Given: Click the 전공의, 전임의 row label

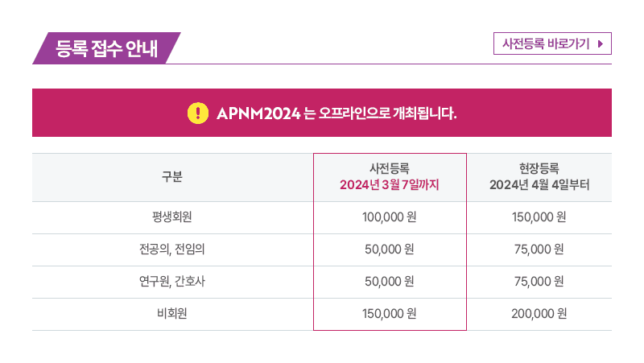Looking at the screenshot, I should click(x=172, y=250).
